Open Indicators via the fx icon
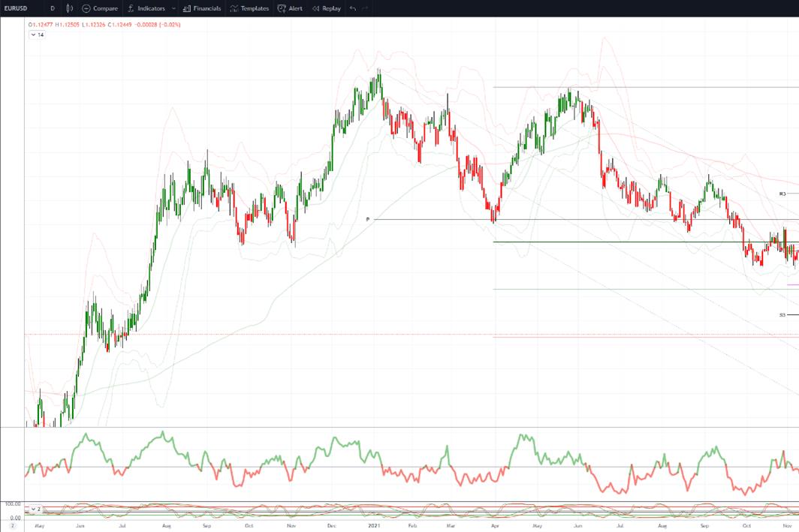 click(x=131, y=8)
